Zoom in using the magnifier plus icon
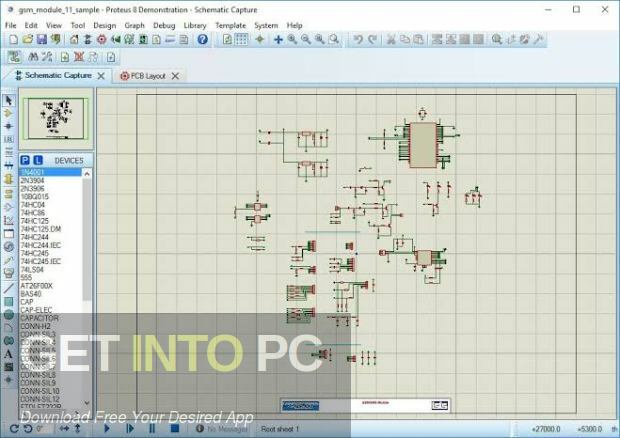 (292, 40)
